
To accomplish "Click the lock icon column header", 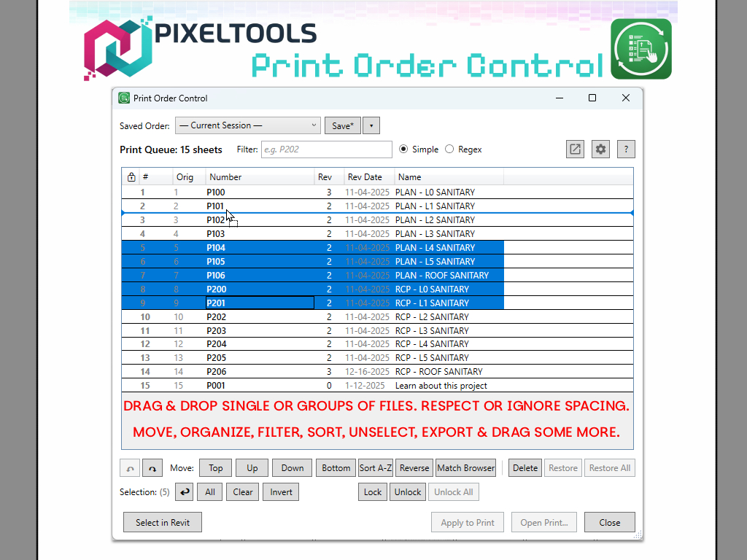I will point(131,177).
